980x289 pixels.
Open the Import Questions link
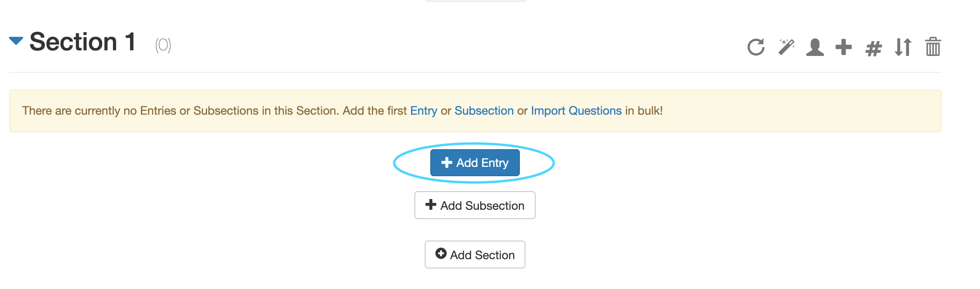click(x=576, y=111)
